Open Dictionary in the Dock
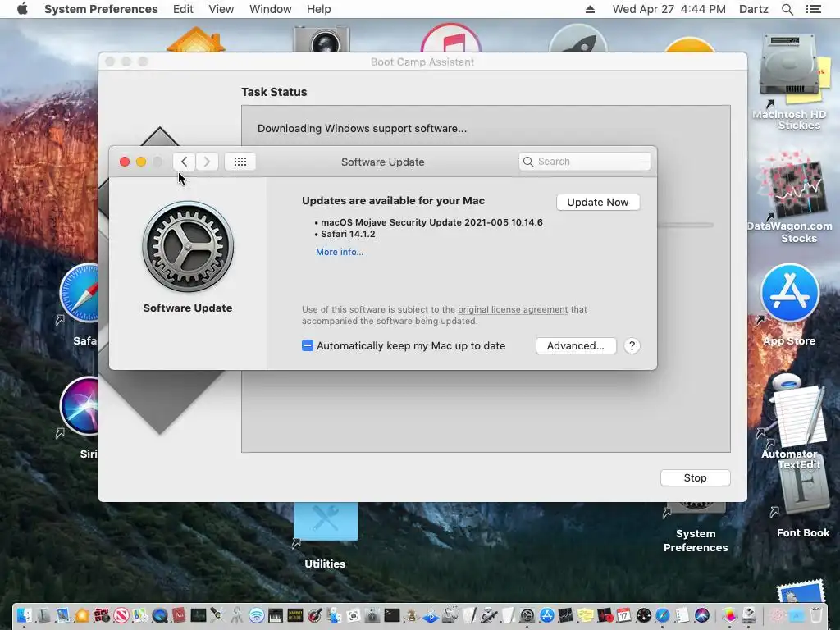Screen dimensions: 840x630 179,615
